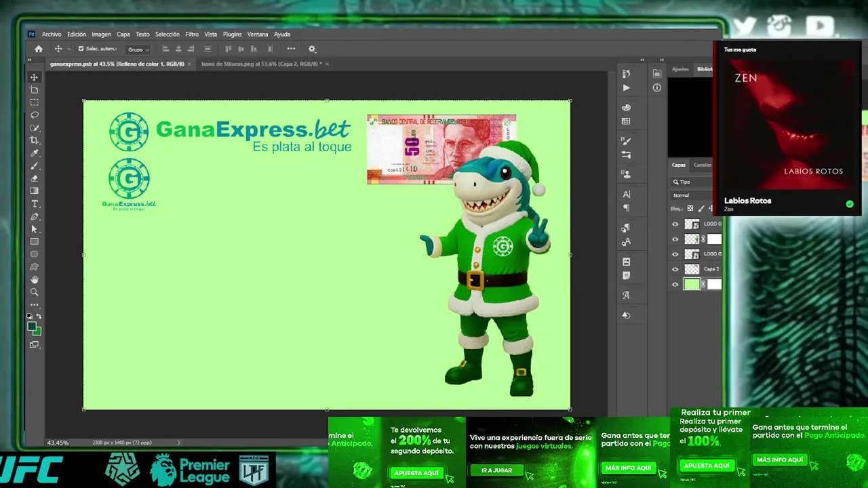Open status bar info arrow

point(179,443)
